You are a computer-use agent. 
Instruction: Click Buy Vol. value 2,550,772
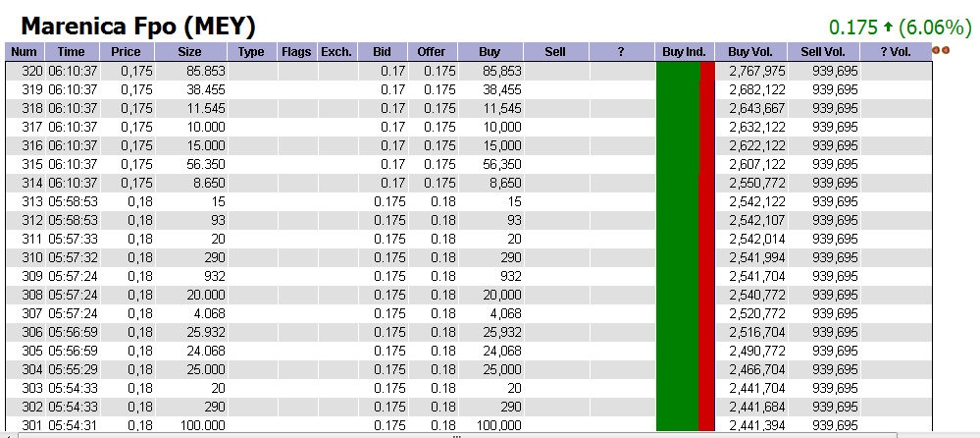(757, 183)
